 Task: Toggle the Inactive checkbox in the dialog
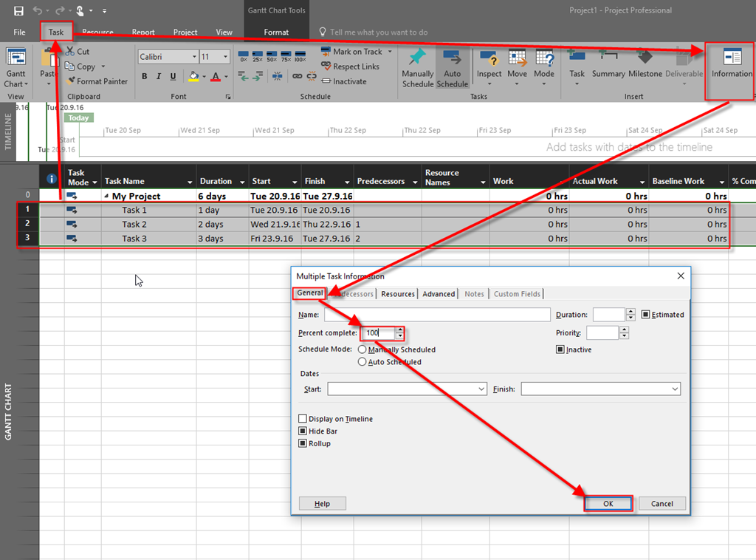(560, 349)
